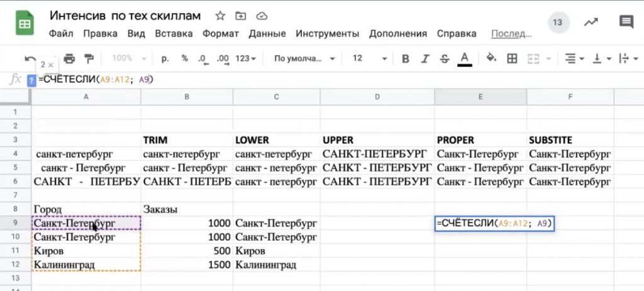Viewport: 644px width, 291px height.
Task: Select column A header
Action: 86,97
